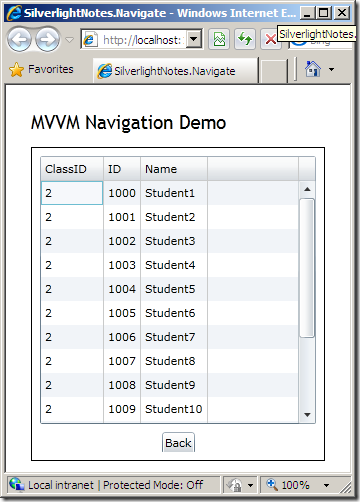This screenshot has height=502, width=360.
Task: Click the ID cell 1002
Action: 122,241
